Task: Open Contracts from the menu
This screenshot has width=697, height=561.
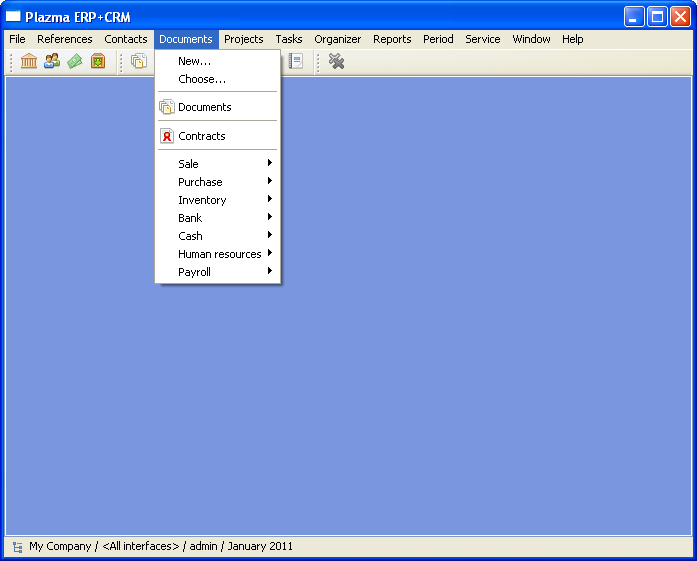Action: tap(201, 136)
